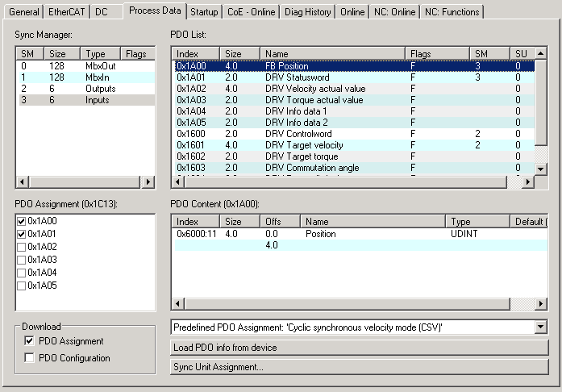This screenshot has height=392, width=562.
Task: Check the 0x1A03 PDO assignment
Action: (x=22, y=260)
